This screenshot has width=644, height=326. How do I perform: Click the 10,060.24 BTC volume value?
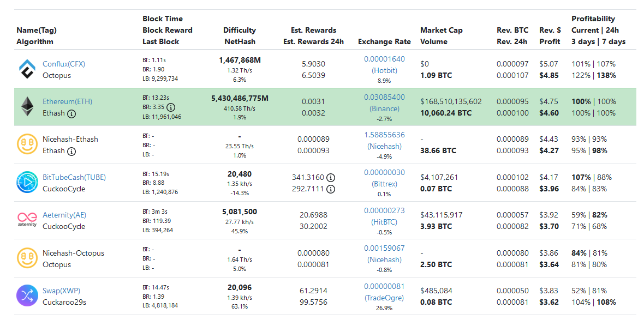point(446,113)
